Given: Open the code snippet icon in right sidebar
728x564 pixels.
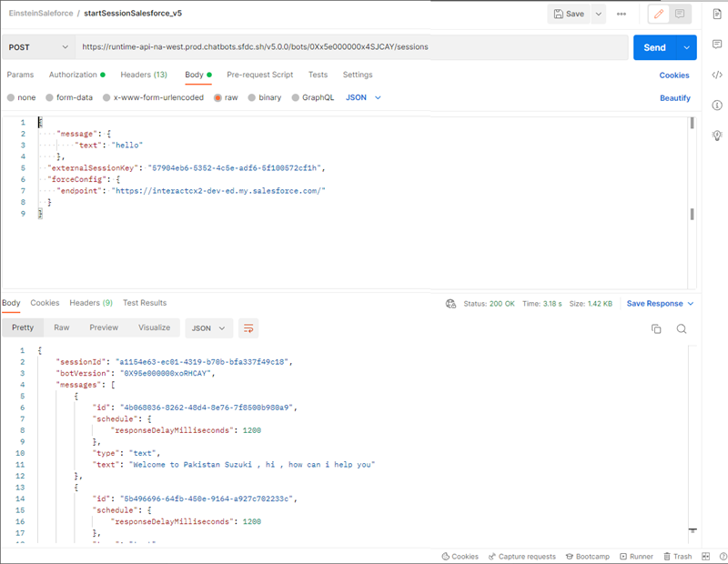Looking at the screenshot, I should [716, 76].
